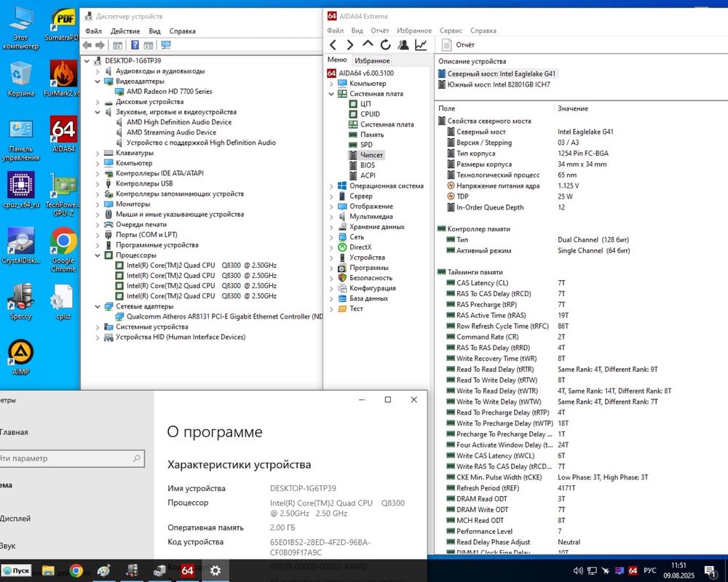This screenshot has height=582, width=728.
Task: Open cpuz_x64_ru desktop icon
Action: pyautogui.click(x=21, y=190)
